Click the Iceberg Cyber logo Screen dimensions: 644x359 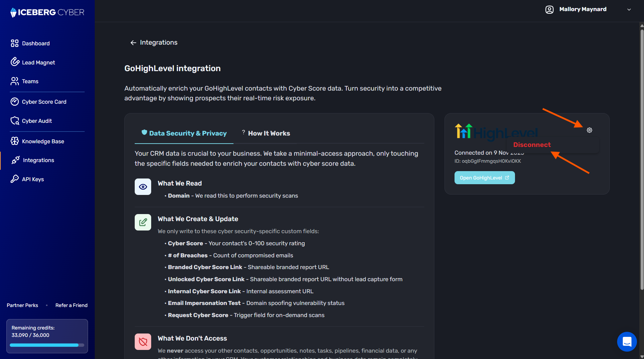point(47,12)
